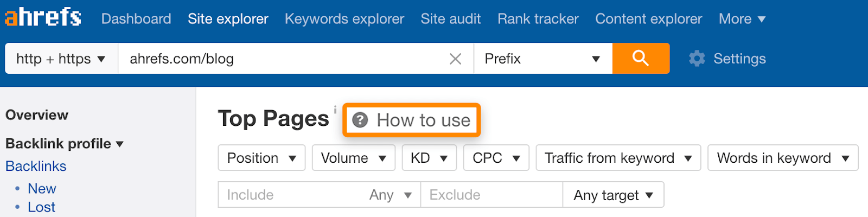Viewport: 868px width, 217px height.
Task: Click the Ahrefs logo
Action: 43,17
